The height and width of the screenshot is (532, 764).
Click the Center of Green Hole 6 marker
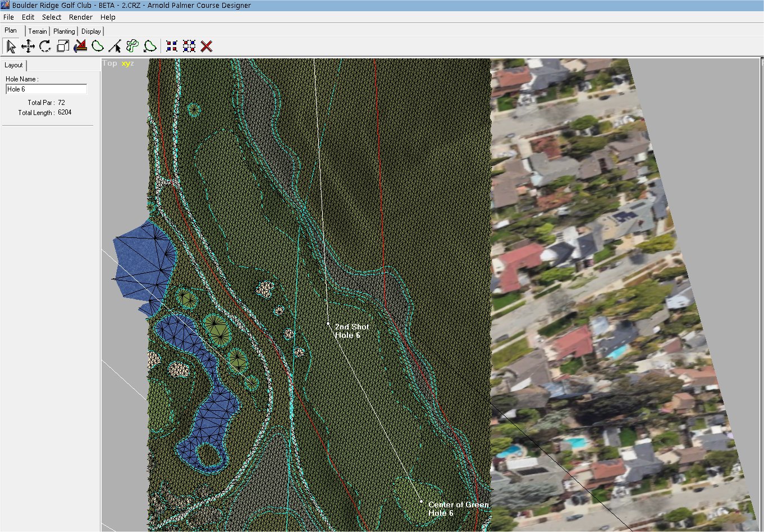[x=422, y=501]
